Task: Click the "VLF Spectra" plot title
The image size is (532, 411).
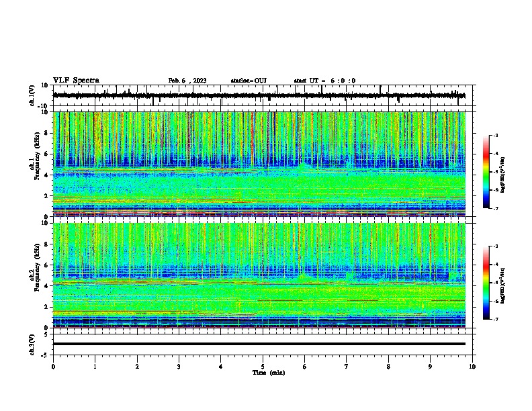Action: point(76,81)
